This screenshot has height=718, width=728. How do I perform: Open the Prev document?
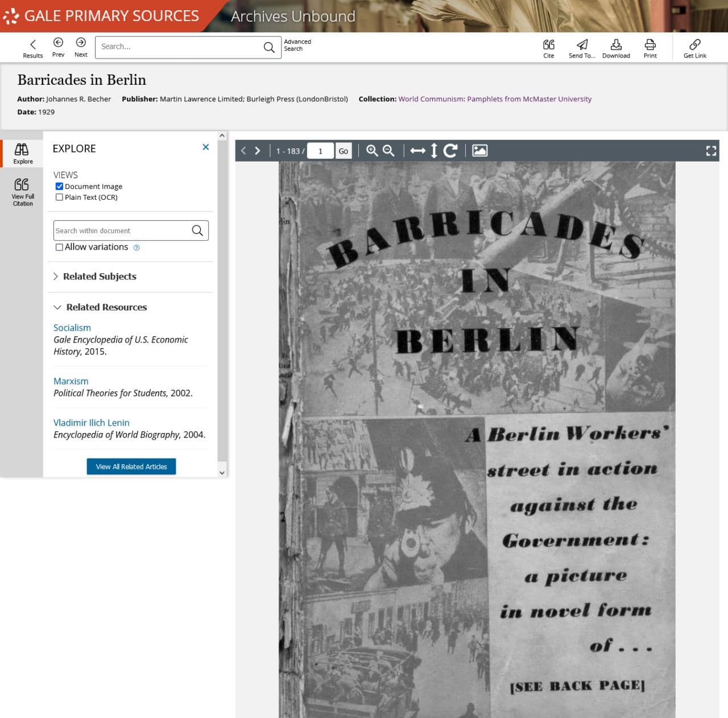[58, 47]
